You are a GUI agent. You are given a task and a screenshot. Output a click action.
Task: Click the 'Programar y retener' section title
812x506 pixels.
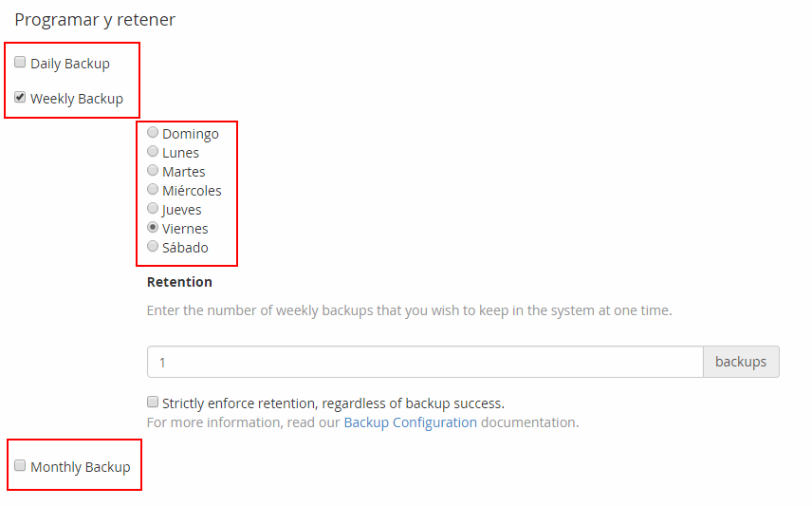coord(95,19)
